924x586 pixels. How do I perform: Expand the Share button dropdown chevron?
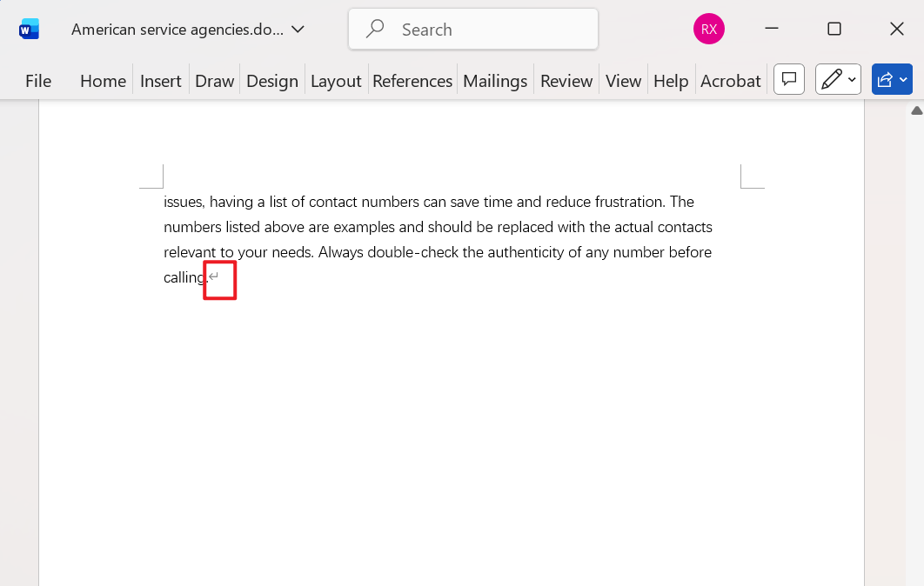[903, 79]
